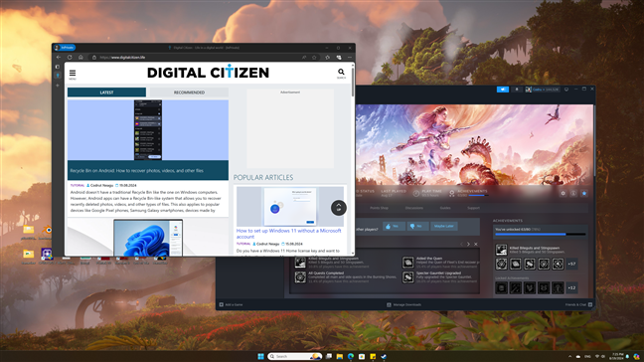Open File Explorer from taskbar
Screen dimensions: 644x362
click(x=340, y=356)
